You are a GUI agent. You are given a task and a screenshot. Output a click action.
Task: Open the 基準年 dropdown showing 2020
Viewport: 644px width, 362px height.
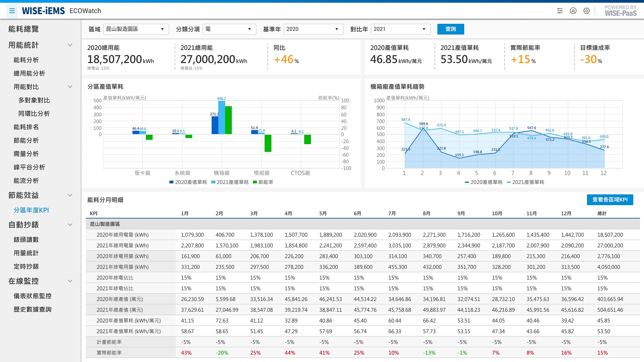(313, 29)
